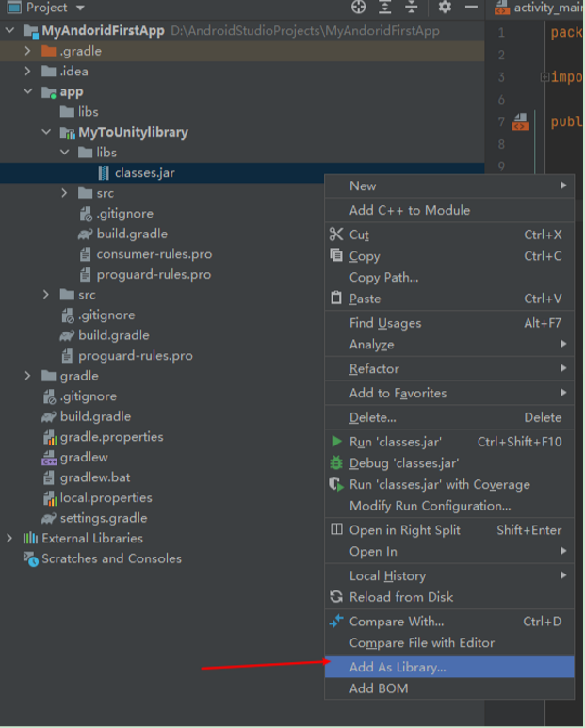Collapse the app module node
The width and height of the screenshot is (585, 728).
click(28, 91)
